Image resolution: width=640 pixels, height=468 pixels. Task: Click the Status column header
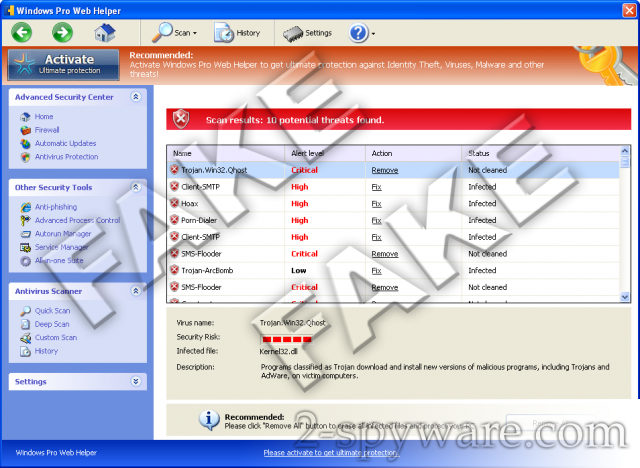[540, 153]
